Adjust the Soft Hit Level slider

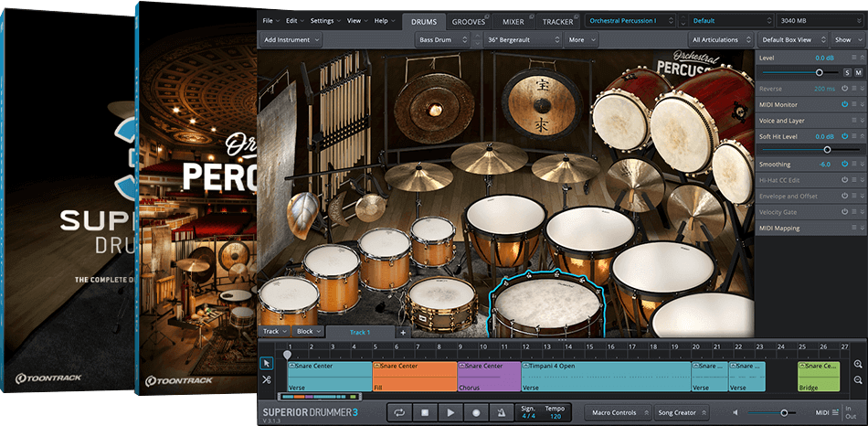point(827,149)
